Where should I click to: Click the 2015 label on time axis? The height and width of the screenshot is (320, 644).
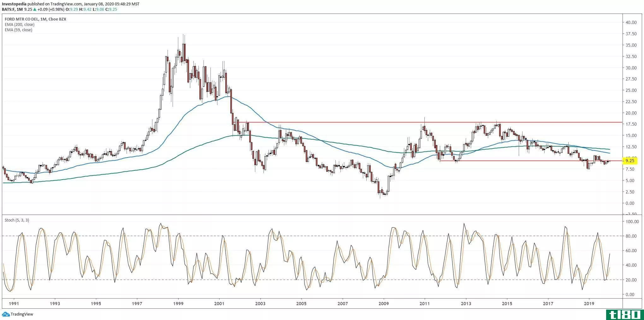(507, 304)
